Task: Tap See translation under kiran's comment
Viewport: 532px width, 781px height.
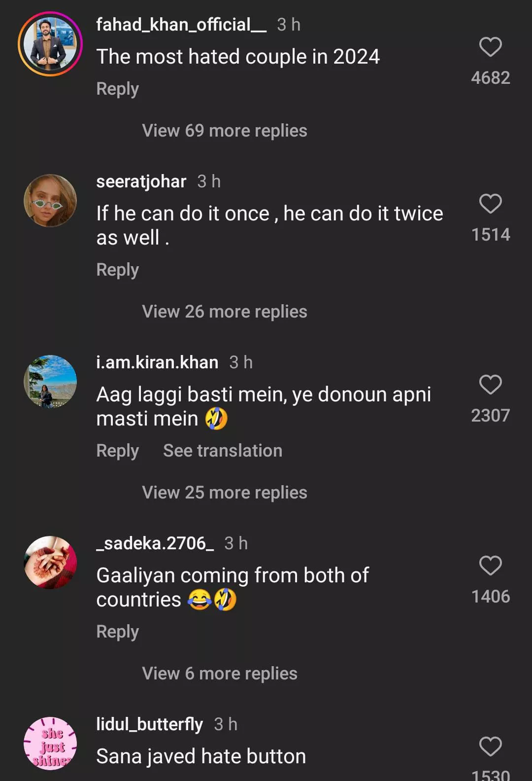Action: tap(223, 451)
